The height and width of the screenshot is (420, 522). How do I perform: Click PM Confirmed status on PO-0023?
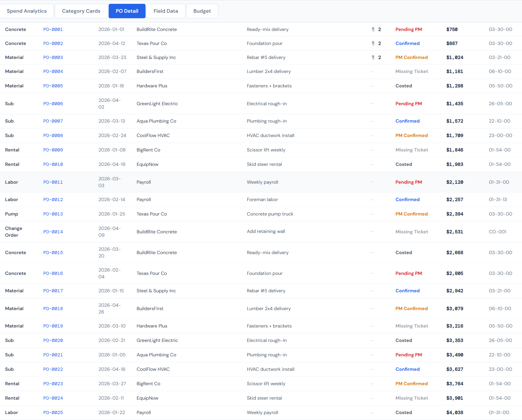[x=411, y=384]
